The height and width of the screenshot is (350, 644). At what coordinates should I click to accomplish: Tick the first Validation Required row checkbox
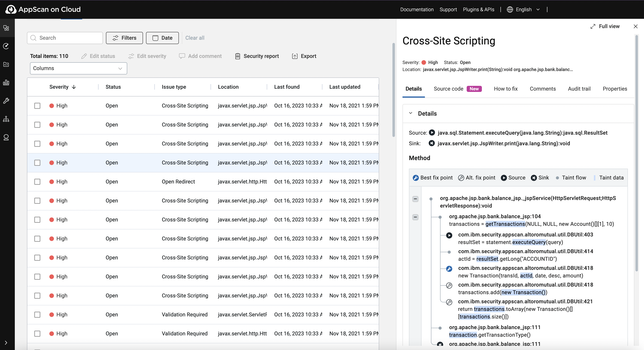click(37, 314)
